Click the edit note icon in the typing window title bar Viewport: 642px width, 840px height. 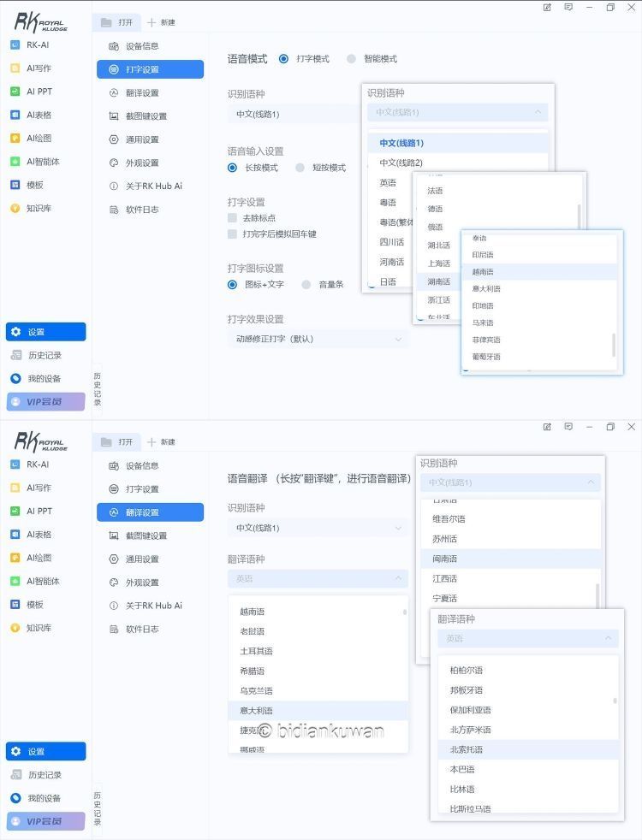(x=547, y=8)
